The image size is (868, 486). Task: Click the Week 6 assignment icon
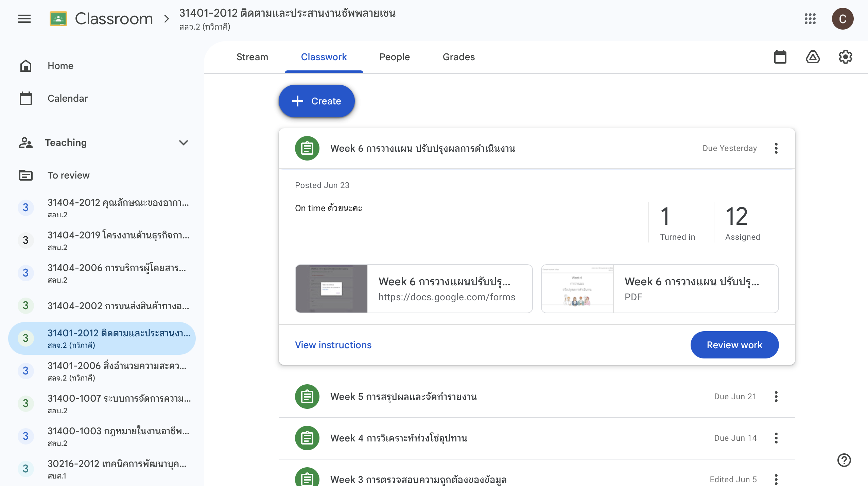pos(307,148)
